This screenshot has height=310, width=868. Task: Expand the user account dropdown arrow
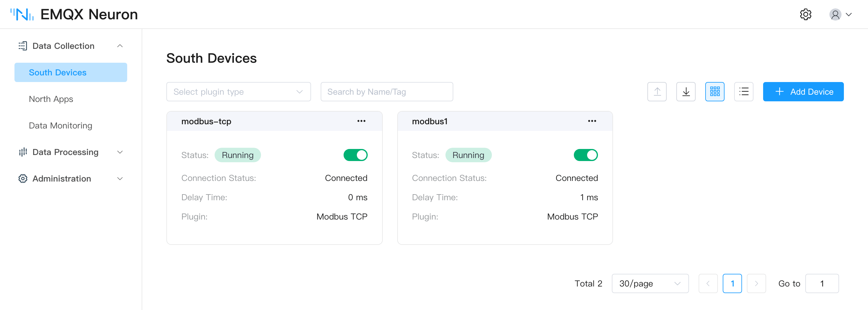(849, 14)
